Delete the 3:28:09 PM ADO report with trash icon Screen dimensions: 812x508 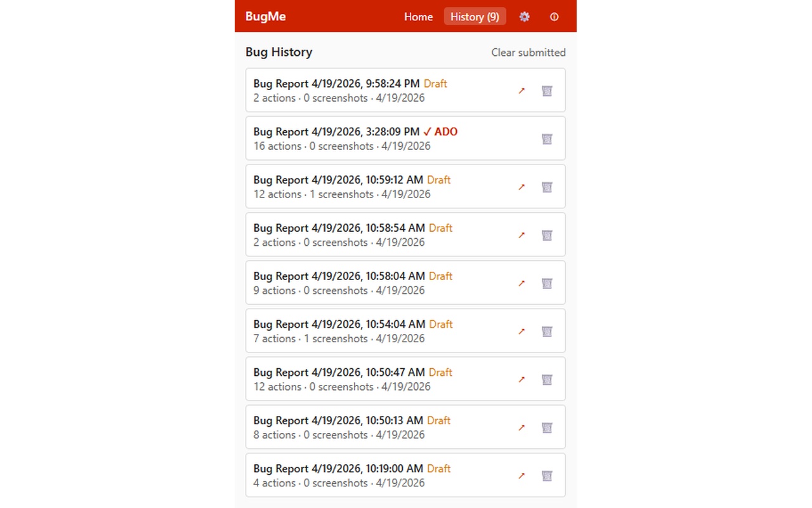[546, 138]
